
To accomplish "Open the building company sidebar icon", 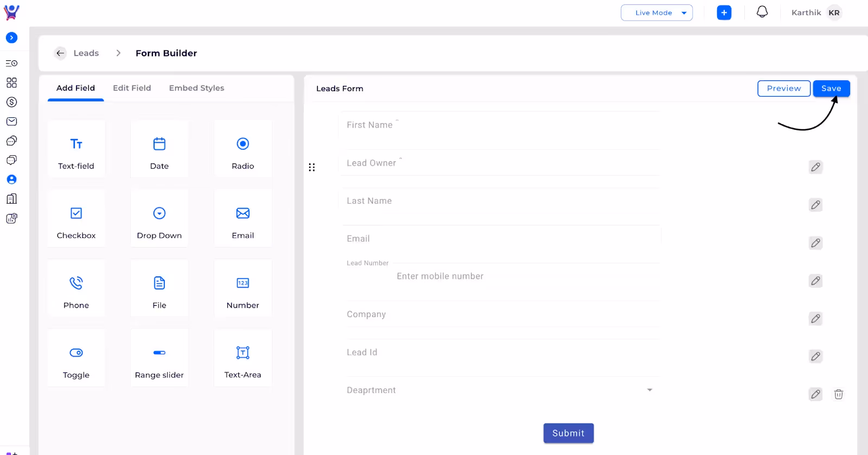I will coord(11,199).
